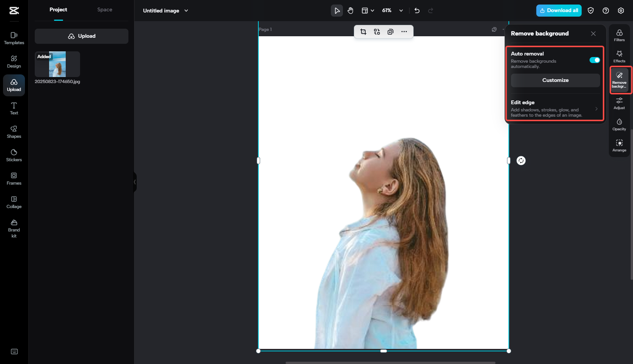The height and width of the screenshot is (364, 633).
Task: Switch to the Space tab
Action: click(x=105, y=9)
